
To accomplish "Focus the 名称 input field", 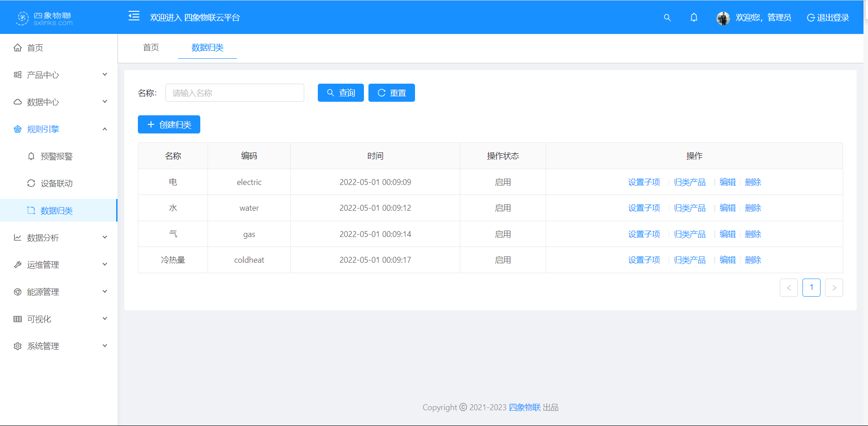I will point(235,93).
